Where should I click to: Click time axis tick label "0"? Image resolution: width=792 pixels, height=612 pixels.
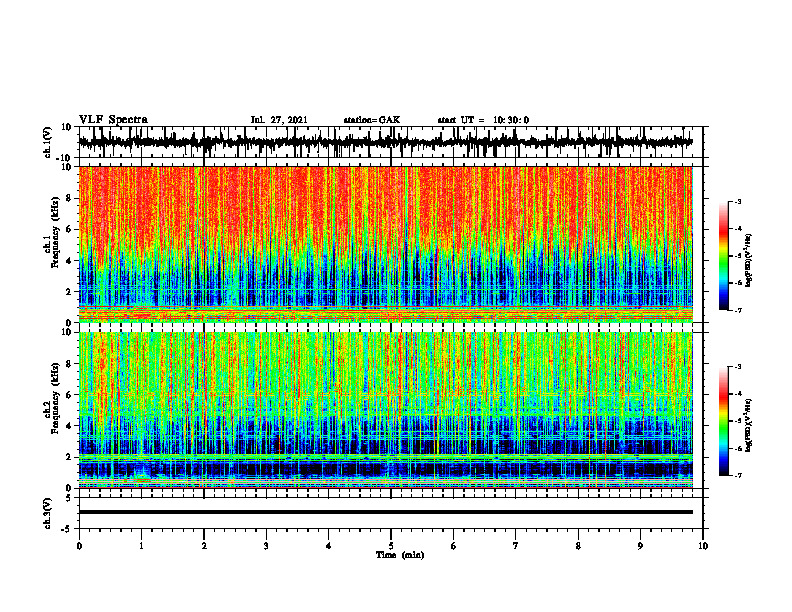[x=79, y=546]
